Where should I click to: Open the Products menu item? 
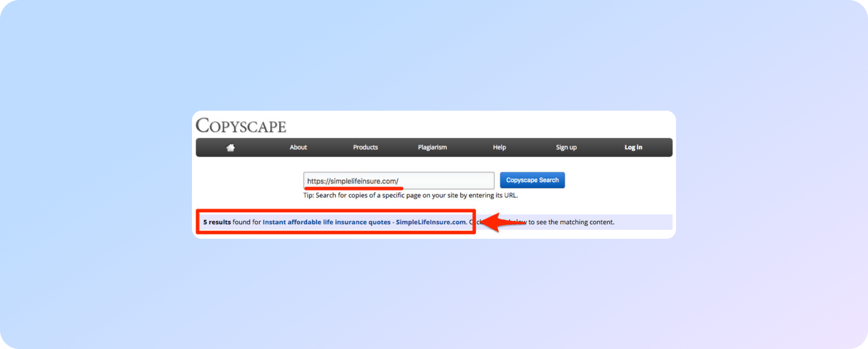pos(365,147)
